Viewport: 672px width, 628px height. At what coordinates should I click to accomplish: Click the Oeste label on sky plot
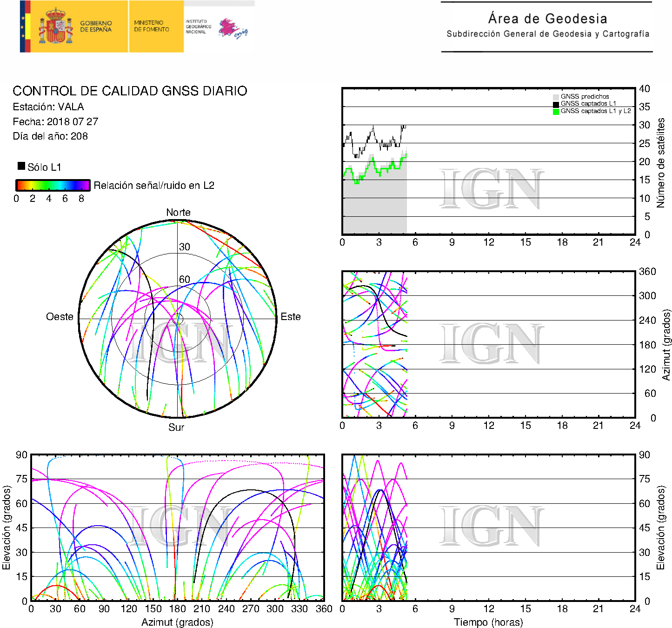(60, 317)
